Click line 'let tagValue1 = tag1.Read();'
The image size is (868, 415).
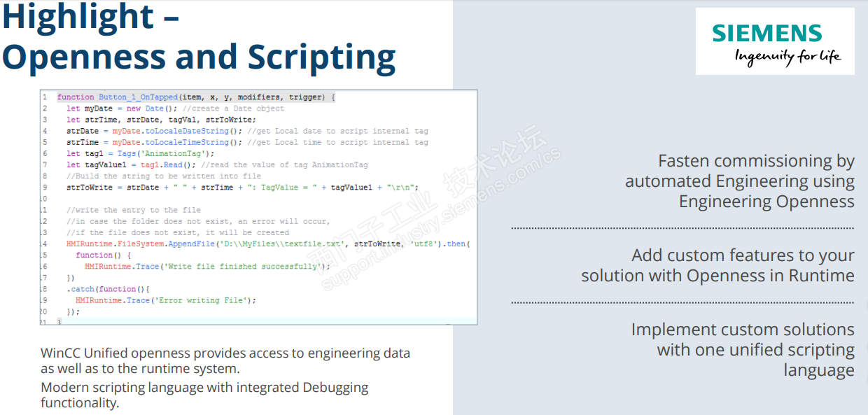217,164
